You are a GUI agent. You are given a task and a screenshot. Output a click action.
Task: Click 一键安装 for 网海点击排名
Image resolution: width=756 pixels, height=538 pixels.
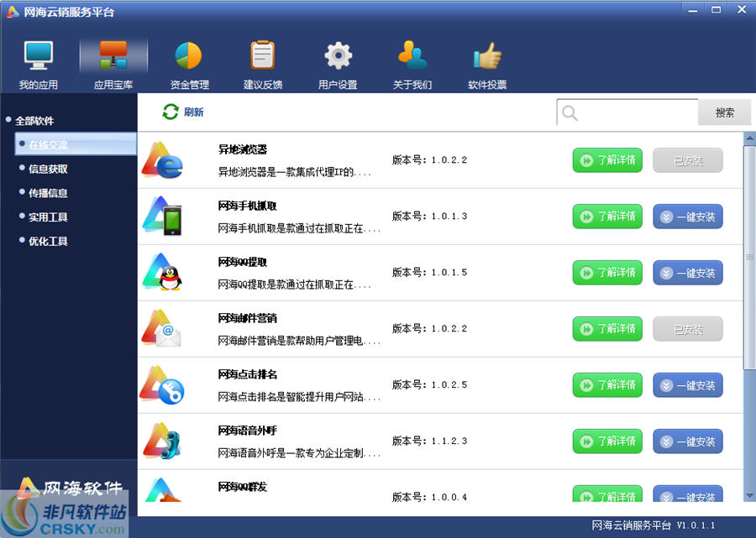688,385
